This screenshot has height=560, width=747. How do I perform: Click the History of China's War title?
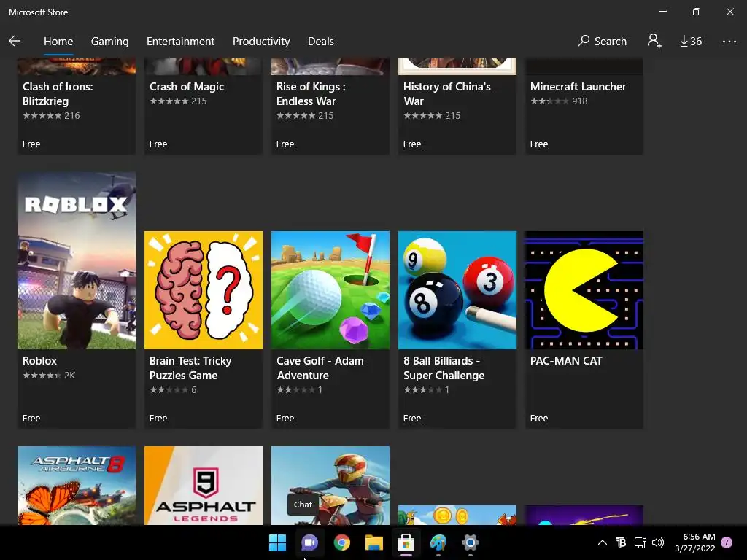pyautogui.click(x=447, y=94)
